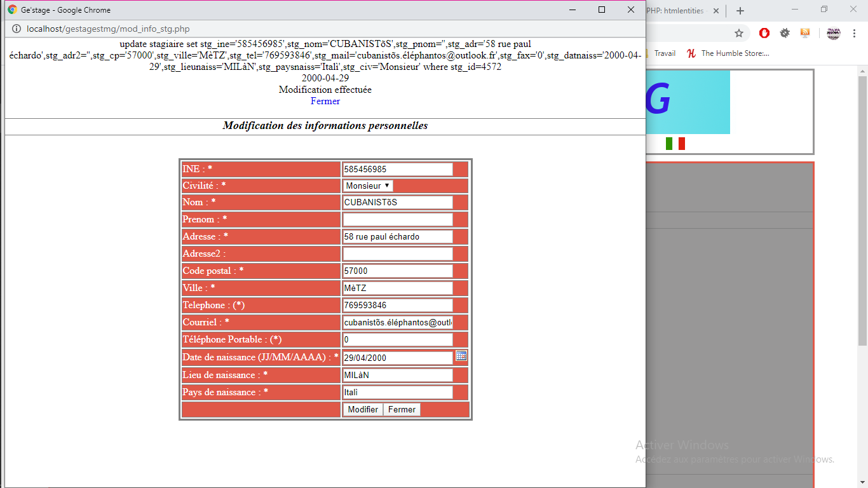
Task: Click the bookmark star icon
Action: pyautogui.click(x=738, y=34)
